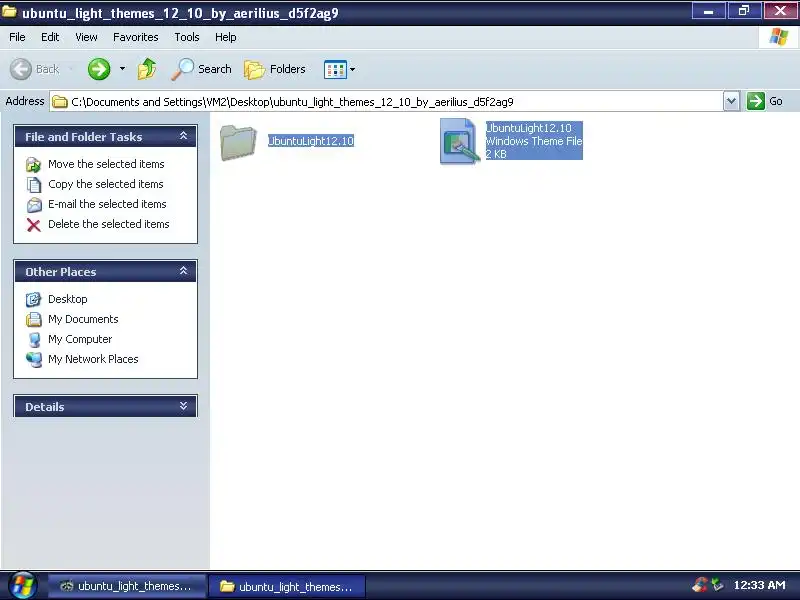Select the UbuntuLight12.10 theme file icon
Image resolution: width=800 pixels, height=600 pixels.
coord(459,141)
